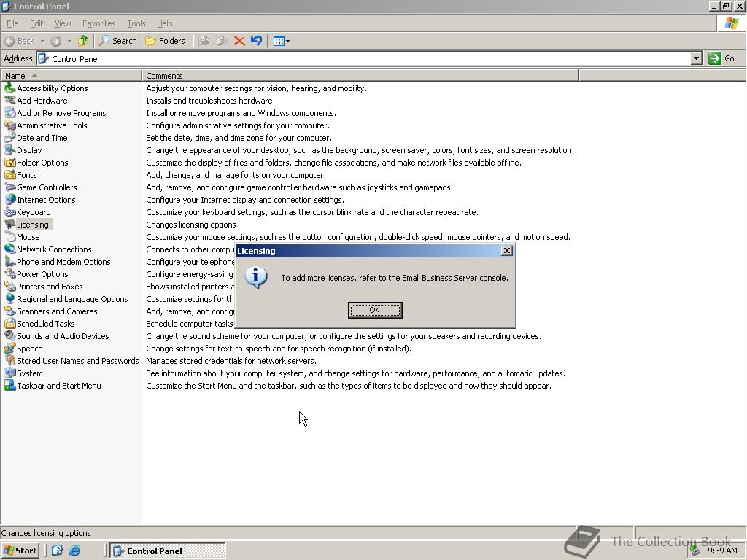Open the Help menu

click(164, 23)
